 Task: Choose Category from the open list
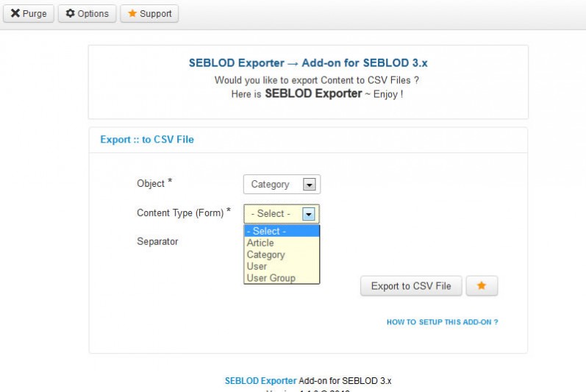(282, 255)
